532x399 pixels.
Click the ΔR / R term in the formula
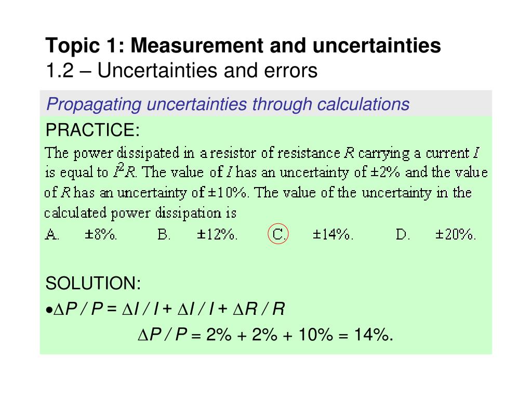point(259,309)
